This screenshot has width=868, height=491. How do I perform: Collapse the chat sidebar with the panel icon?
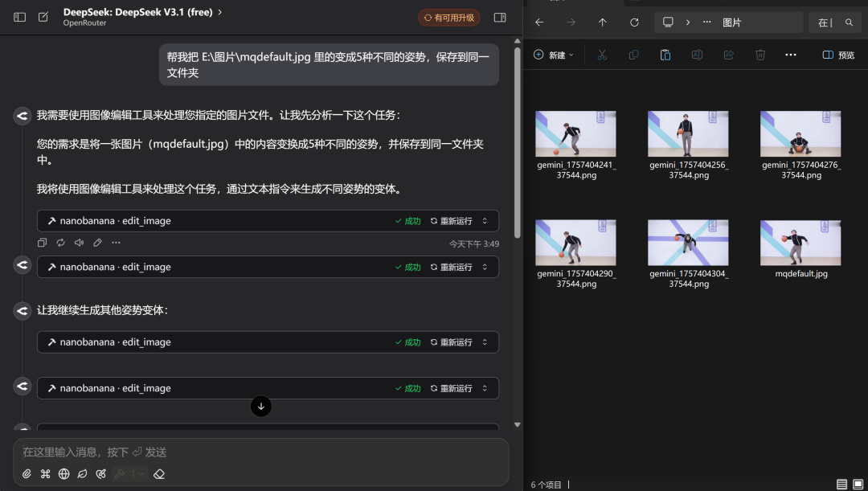click(x=18, y=17)
